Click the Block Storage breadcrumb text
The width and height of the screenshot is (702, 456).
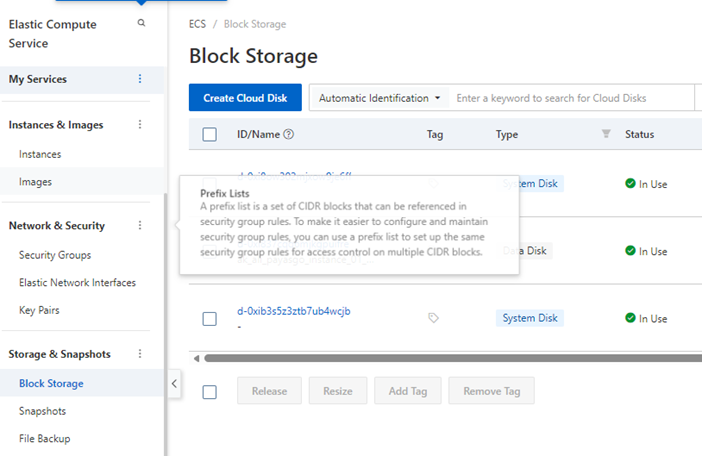255,24
